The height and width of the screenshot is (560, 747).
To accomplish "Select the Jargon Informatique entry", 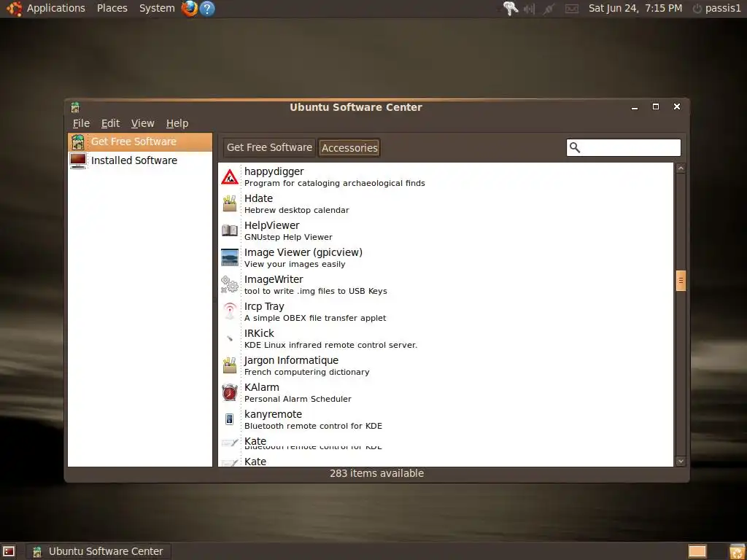I will (x=446, y=366).
